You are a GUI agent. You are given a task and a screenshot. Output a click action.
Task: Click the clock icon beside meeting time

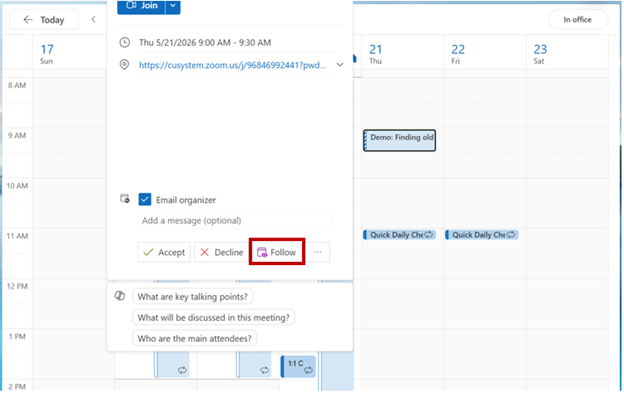pyautogui.click(x=125, y=42)
